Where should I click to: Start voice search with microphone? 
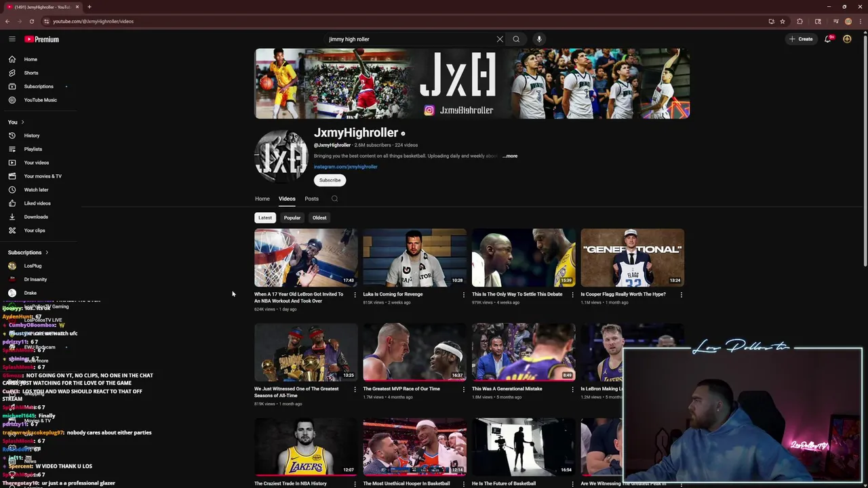[x=539, y=39]
